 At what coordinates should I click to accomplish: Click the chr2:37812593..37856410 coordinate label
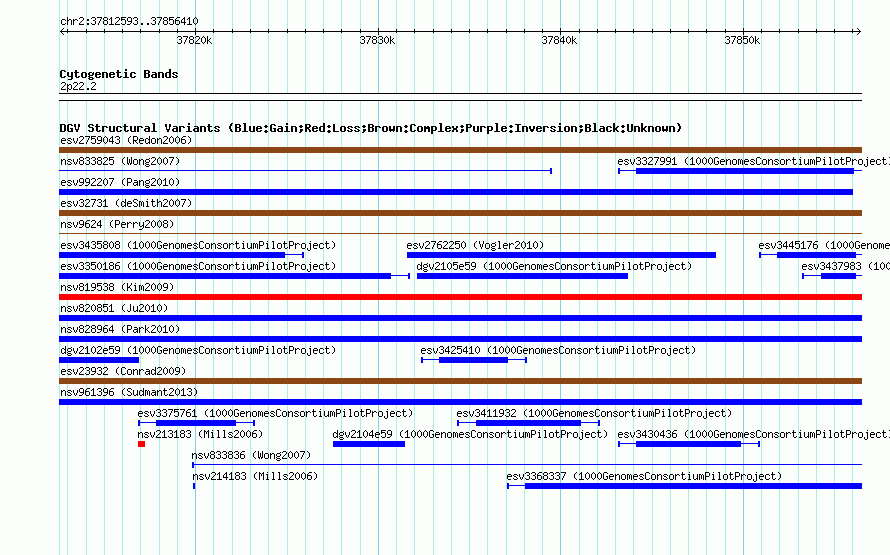tap(129, 22)
